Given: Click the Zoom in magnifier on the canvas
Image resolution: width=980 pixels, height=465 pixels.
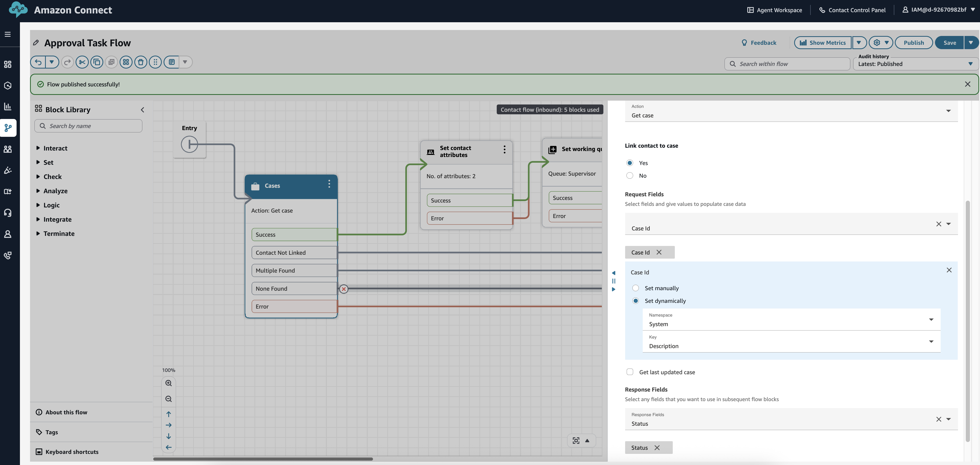Looking at the screenshot, I should pyautogui.click(x=169, y=383).
